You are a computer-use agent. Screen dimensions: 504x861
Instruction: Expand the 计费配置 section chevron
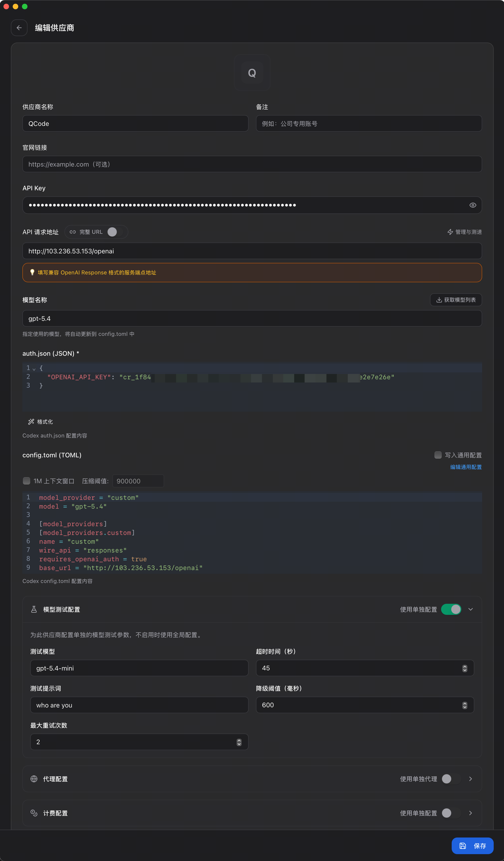(x=470, y=813)
